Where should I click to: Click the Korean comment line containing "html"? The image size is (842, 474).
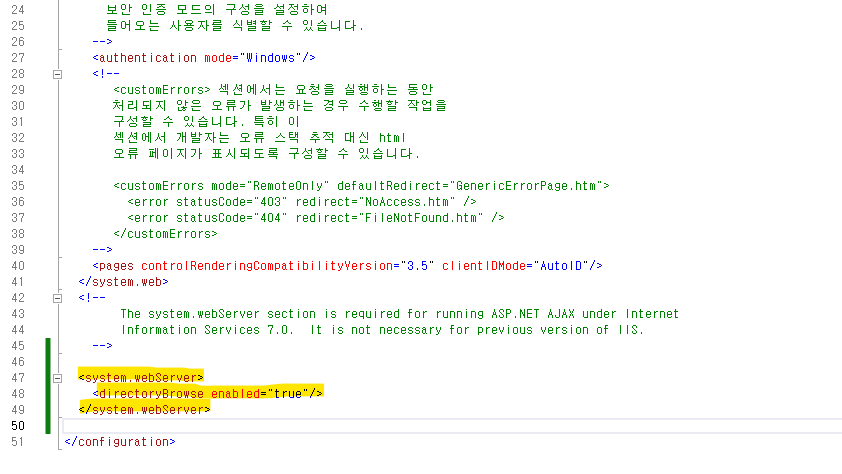pos(260,138)
